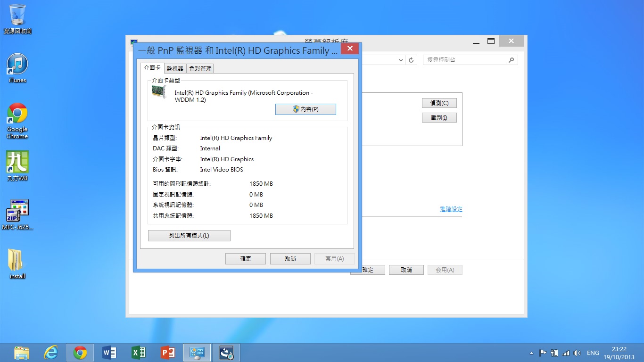Image resolution: width=644 pixels, height=362 pixels.
Task: Expand the address bar dropdown arrow
Action: (401, 60)
